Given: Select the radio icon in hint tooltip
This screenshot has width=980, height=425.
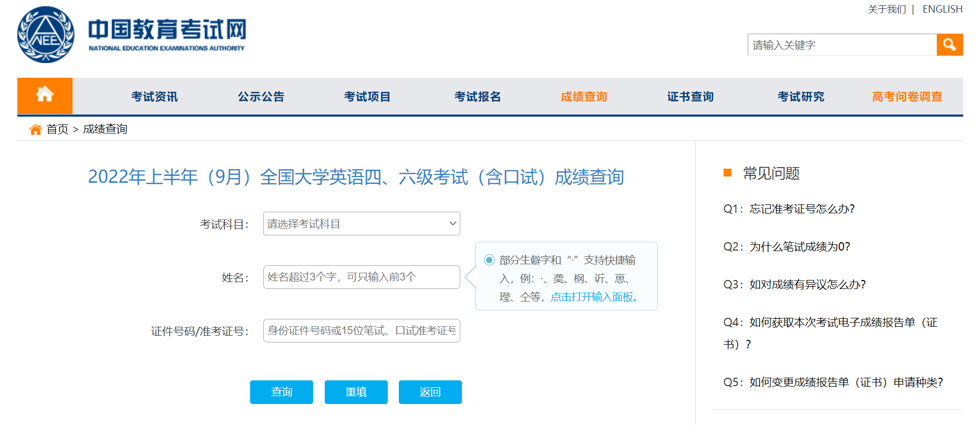Looking at the screenshot, I should point(489,260).
